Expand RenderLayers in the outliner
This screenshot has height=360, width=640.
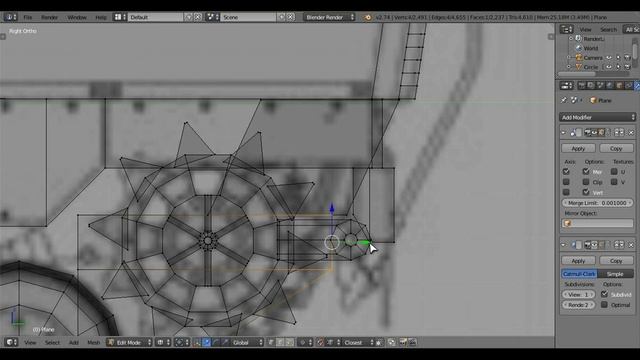pos(571,39)
